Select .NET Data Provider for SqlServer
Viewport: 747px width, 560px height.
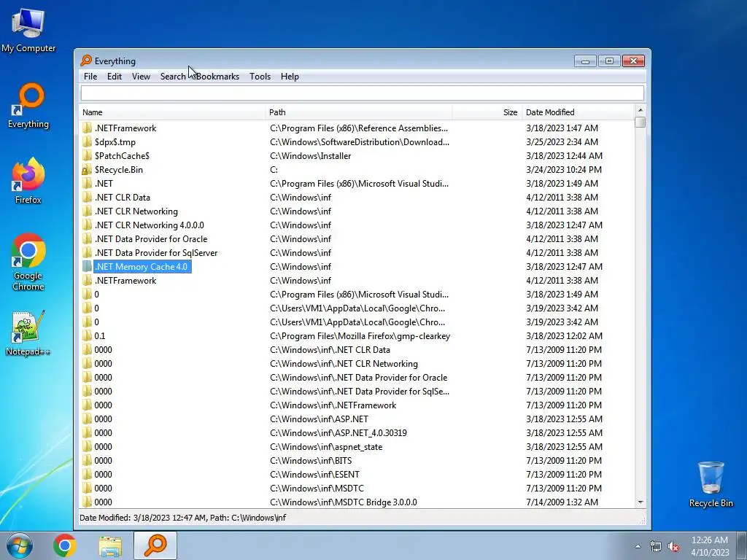pos(156,253)
